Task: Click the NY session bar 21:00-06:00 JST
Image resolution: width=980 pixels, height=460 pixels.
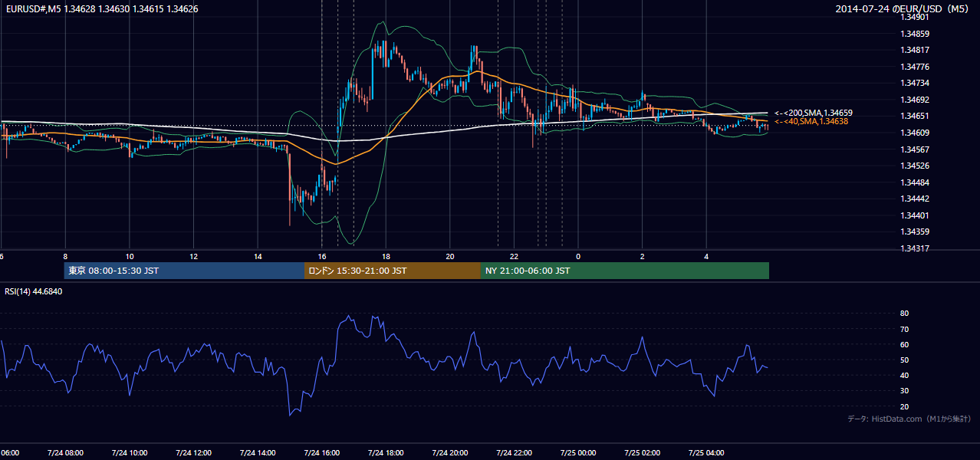Action: (x=625, y=271)
